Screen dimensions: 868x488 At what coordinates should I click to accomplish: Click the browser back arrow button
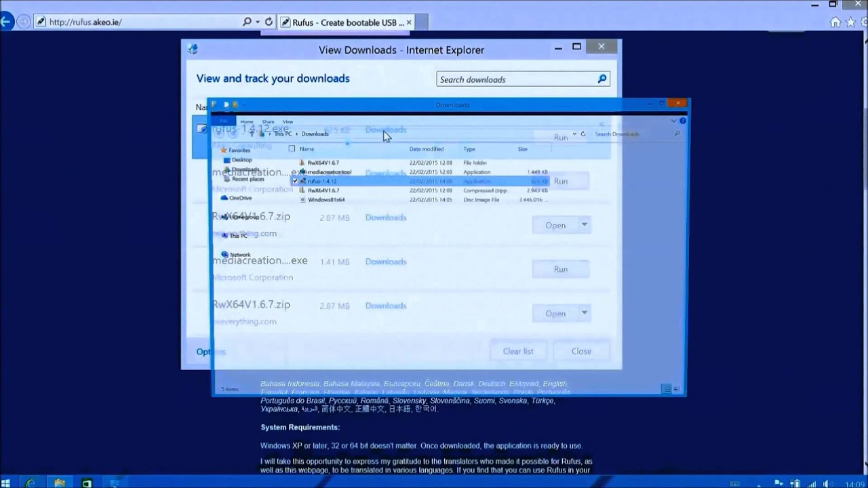[5, 22]
